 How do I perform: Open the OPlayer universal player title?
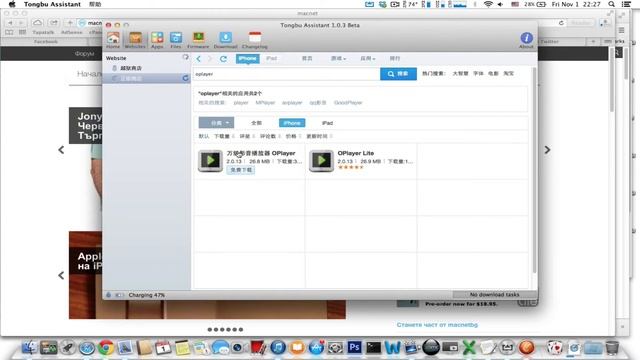[261, 153]
